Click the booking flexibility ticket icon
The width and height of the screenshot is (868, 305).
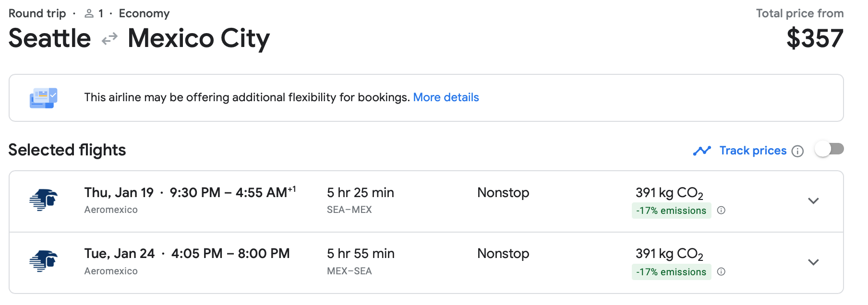tap(43, 98)
